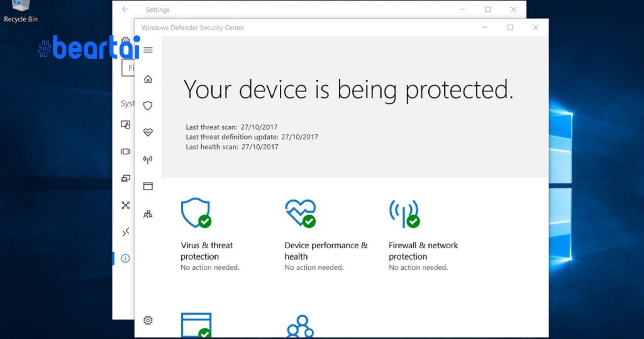Close the Windows Defender Security Center window
Image resolution: width=644 pixels, height=339 pixels.
coord(535,27)
